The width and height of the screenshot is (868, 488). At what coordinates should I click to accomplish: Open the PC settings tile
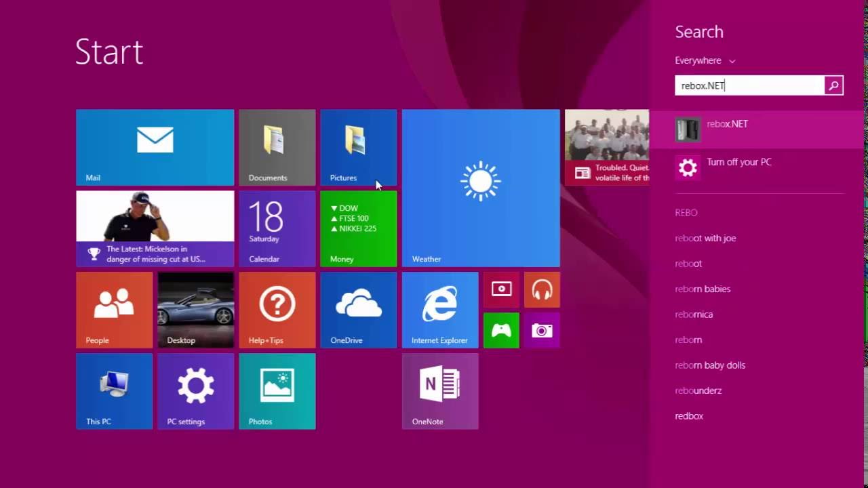click(195, 391)
